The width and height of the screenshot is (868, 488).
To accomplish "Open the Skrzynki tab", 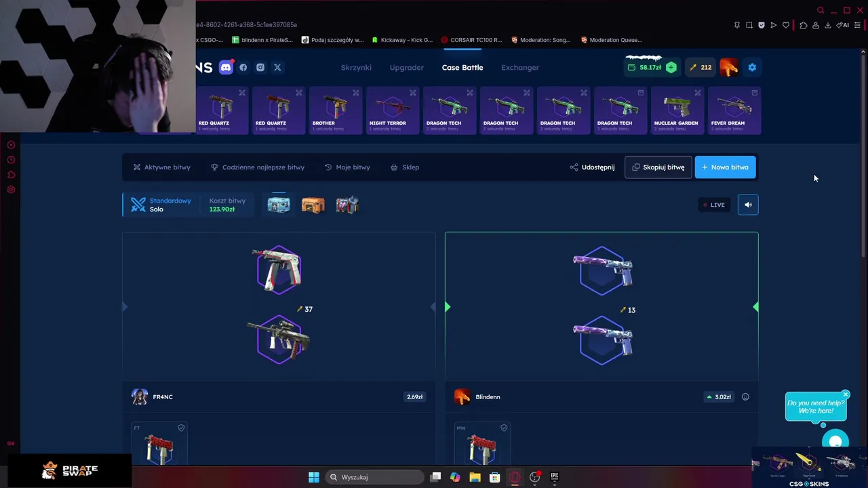I will tap(356, 67).
